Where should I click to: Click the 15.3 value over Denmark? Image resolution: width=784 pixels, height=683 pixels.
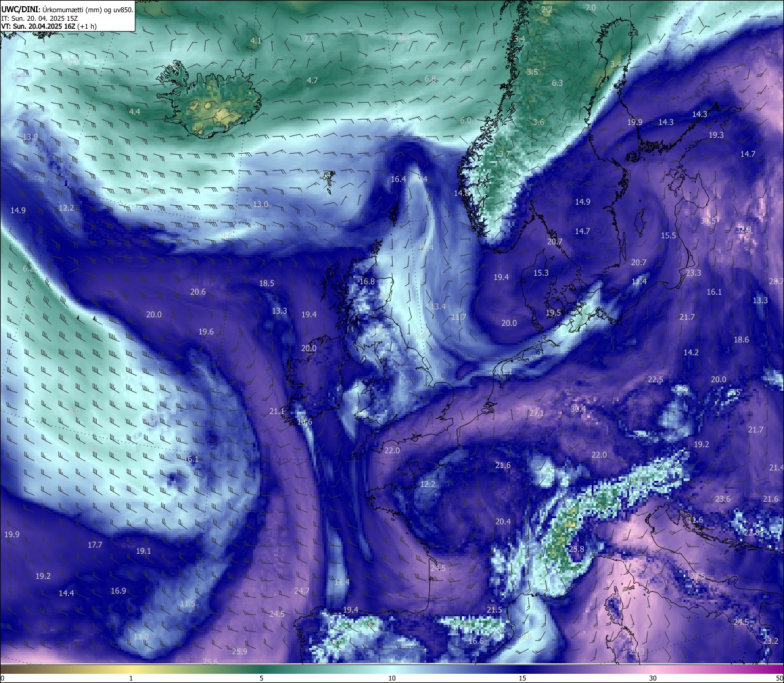point(541,273)
